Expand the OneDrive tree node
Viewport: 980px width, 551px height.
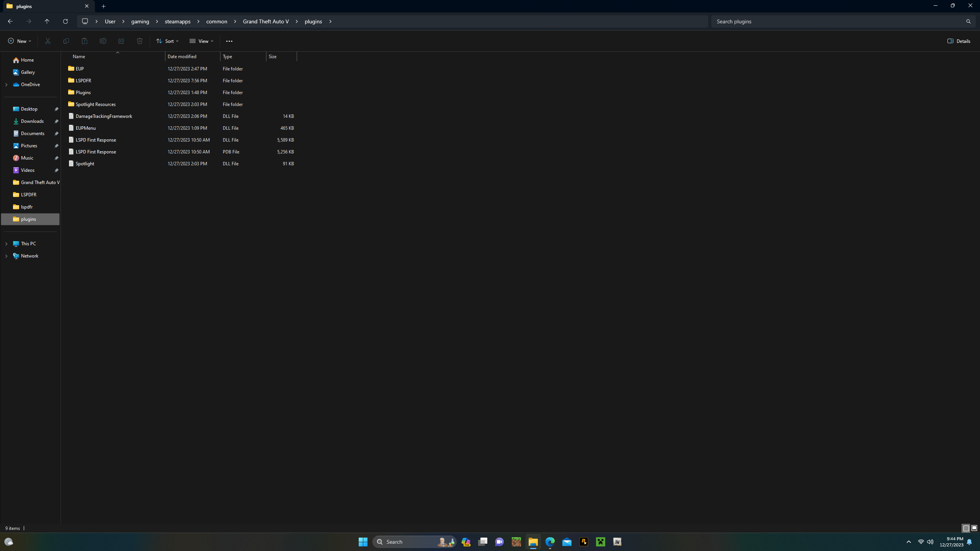tap(6, 85)
